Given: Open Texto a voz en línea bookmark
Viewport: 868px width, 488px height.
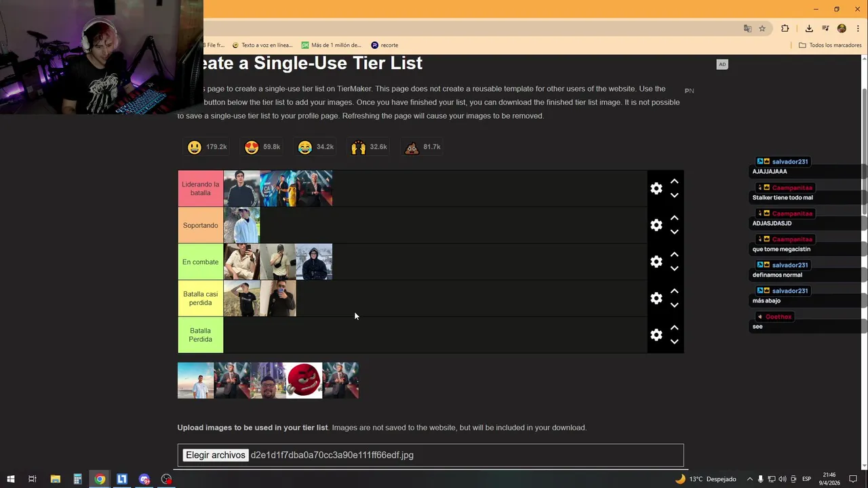Looking at the screenshot, I should pos(262,45).
